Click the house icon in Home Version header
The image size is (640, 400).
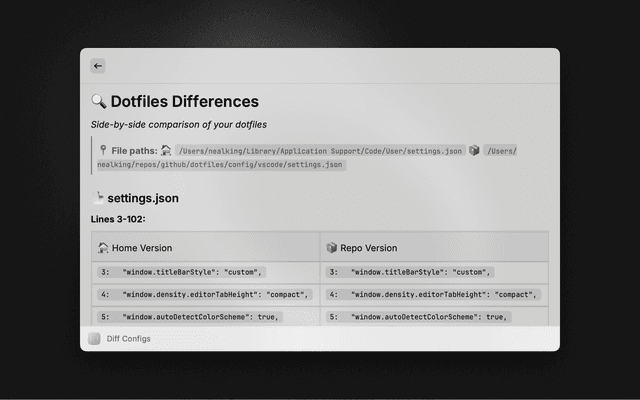point(103,248)
